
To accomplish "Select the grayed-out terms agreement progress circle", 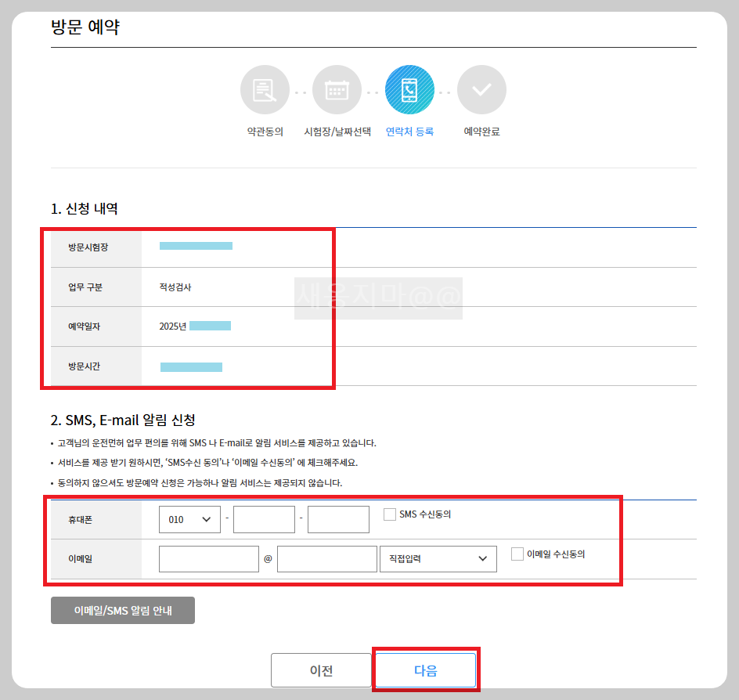I will pyautogui.click(x=265, y=89).
